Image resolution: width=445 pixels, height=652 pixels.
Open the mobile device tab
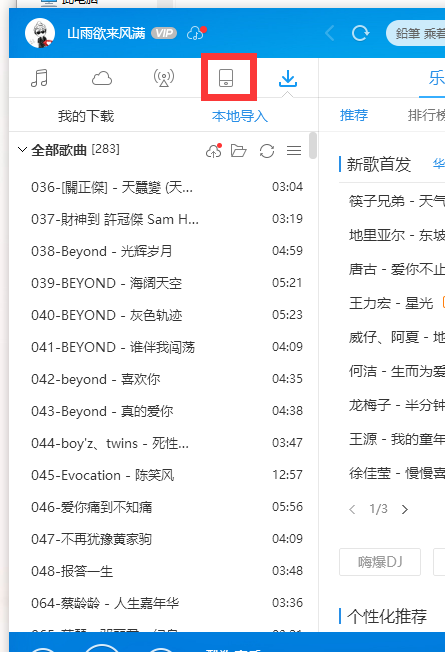(226, 78)
